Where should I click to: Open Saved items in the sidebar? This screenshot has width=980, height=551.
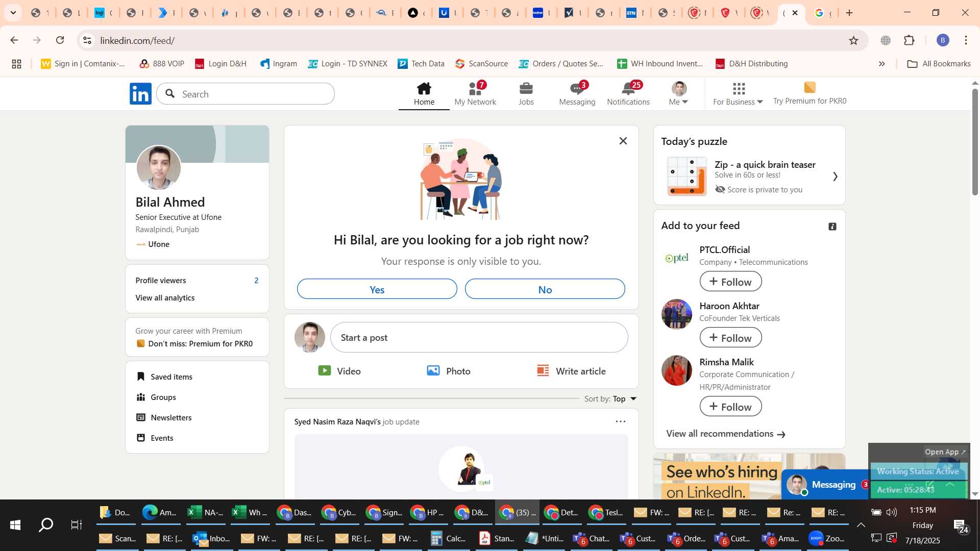point(164,377)
